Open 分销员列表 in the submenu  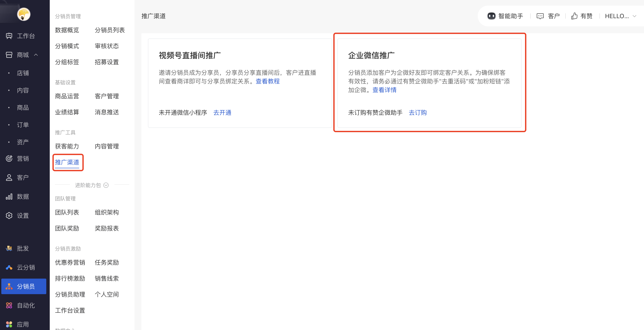pos(110,30)
